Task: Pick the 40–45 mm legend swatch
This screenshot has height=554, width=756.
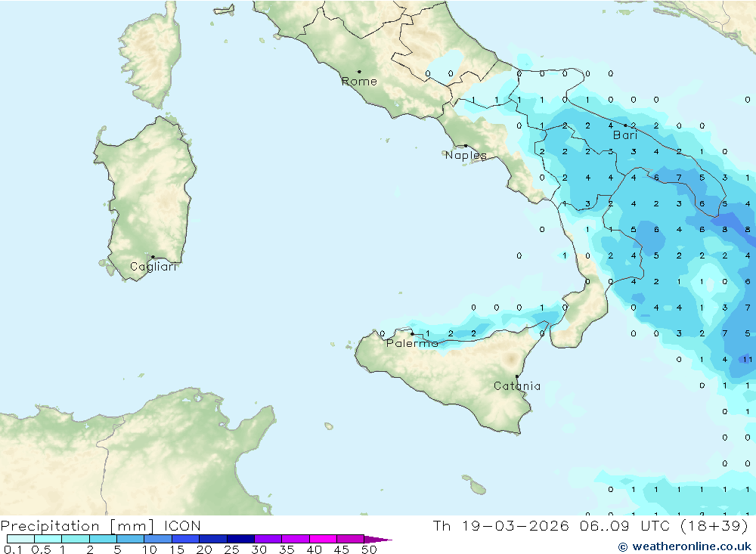Action: click(x=323, y=539)
